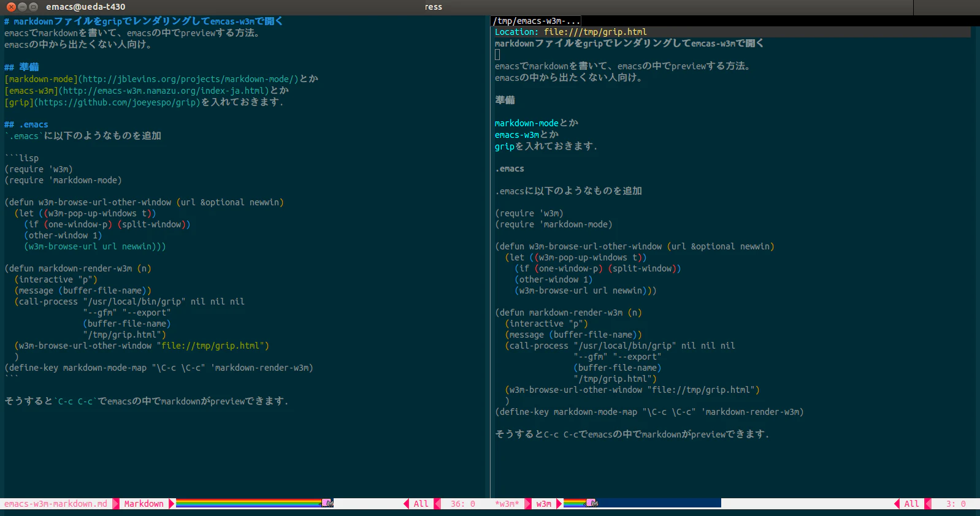This screenshot has height=516, width=980.
Task: Click the rainbow progress bar in left mode line
Action: point(249,503)
